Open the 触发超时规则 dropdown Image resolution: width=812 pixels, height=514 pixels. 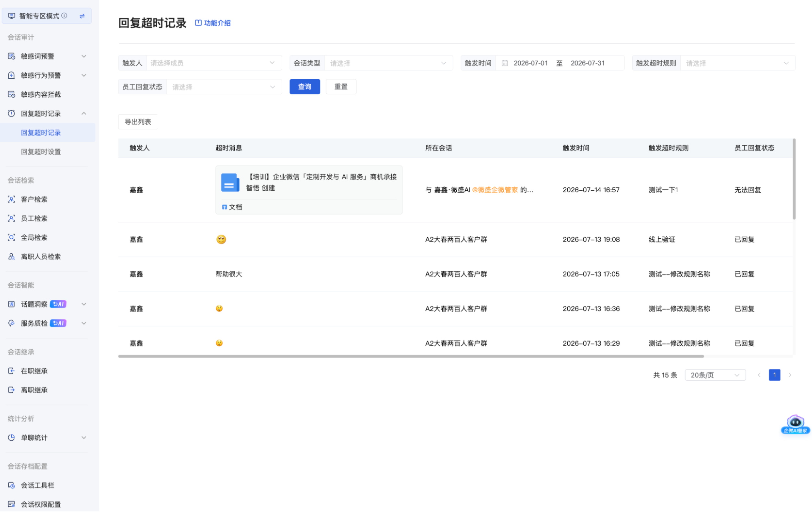click(738, 63)
